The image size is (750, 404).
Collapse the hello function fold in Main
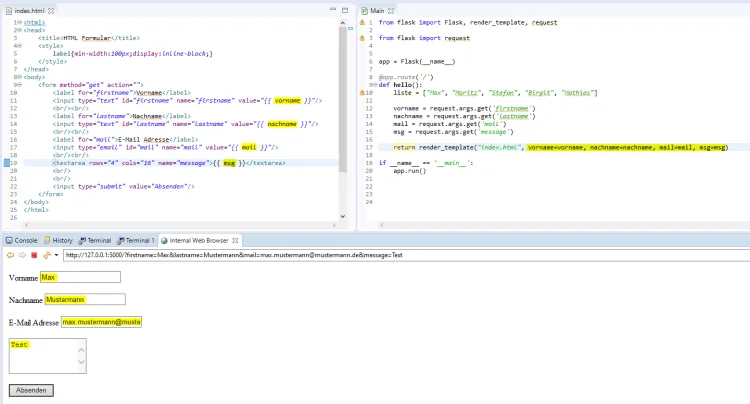tap(374, 84)
